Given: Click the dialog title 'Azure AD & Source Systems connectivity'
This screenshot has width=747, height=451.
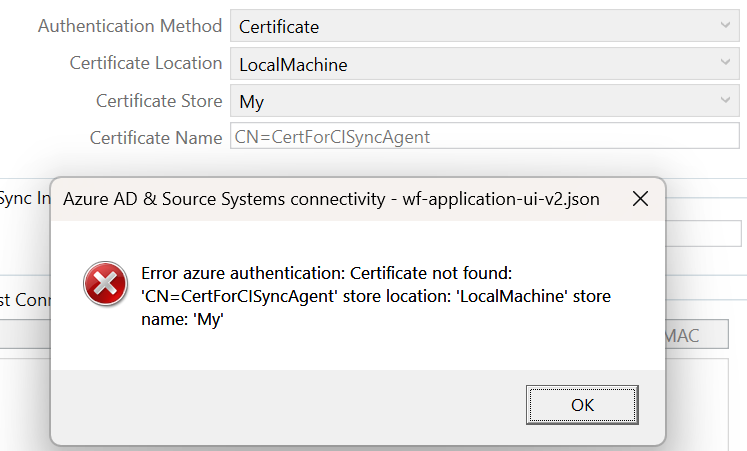Looking at the screenshot, I should coord(224,199).
